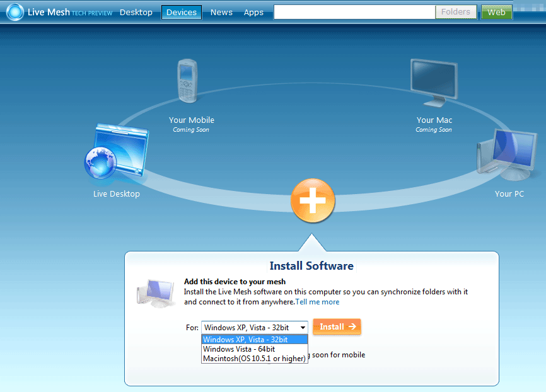Click the Live Desktop label
The image size is (546, 392).
tap(116, 194)
